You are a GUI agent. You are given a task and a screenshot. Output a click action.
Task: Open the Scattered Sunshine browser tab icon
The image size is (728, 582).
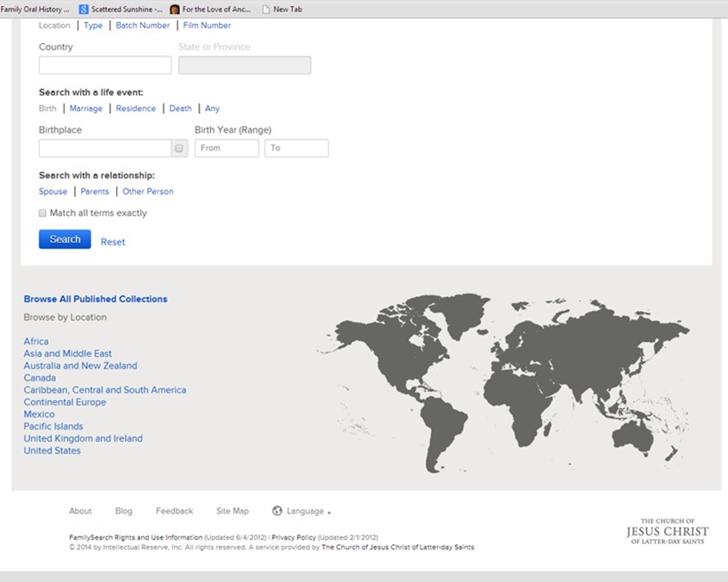tap(84, 9)
